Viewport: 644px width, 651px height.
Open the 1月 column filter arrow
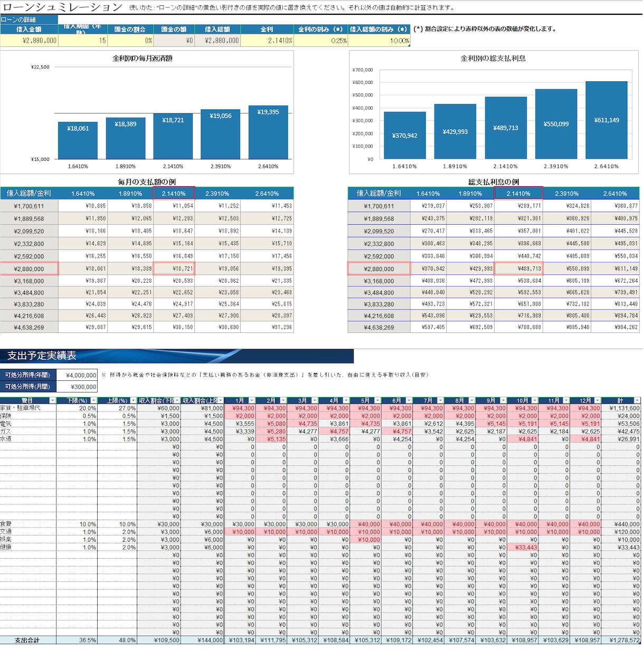[x=252, y=400]
